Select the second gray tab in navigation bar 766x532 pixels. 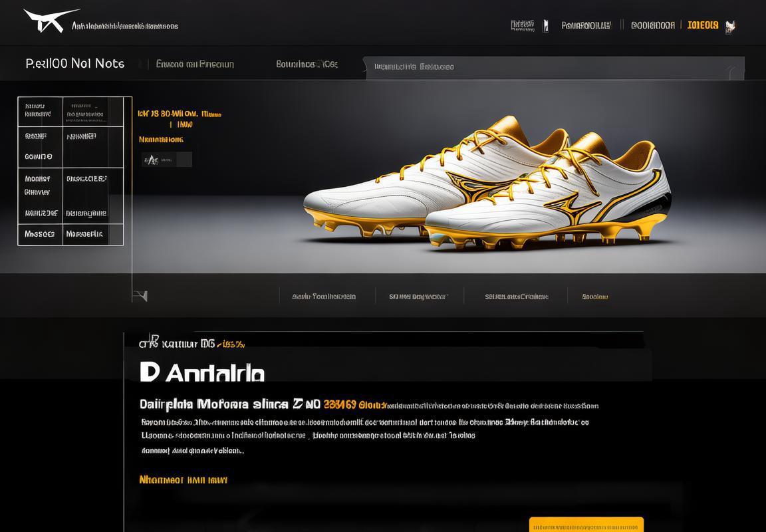(x=195, y=64)
